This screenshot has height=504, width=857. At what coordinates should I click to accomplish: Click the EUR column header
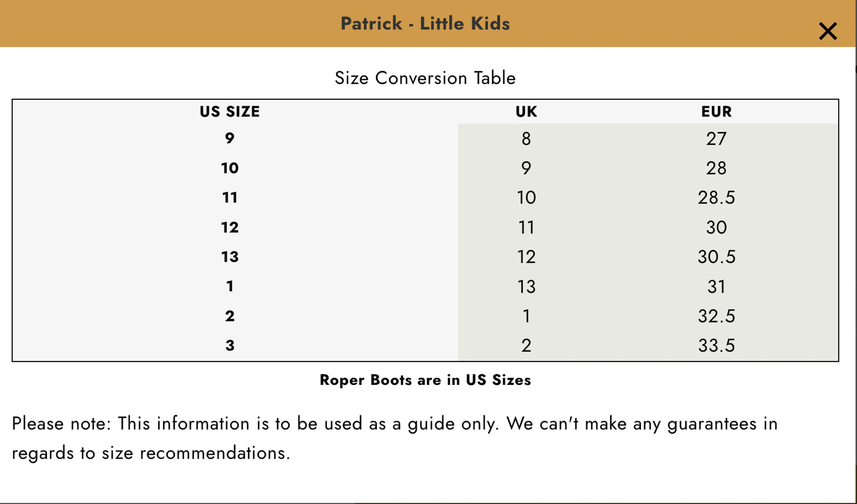coord(716,112)
